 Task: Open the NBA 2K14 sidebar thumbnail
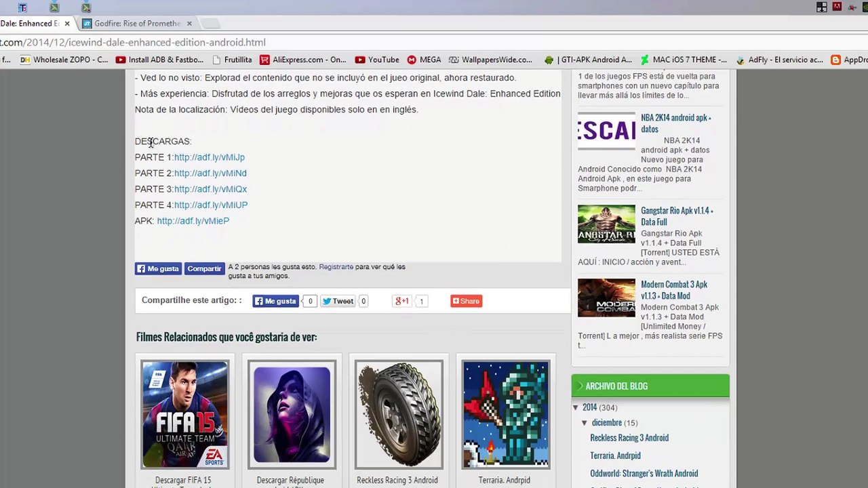click(606, 131)
